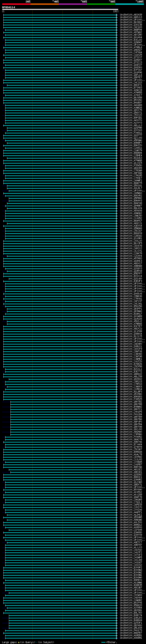Select hit UniRef100_A5USJ2

point(131,321)
